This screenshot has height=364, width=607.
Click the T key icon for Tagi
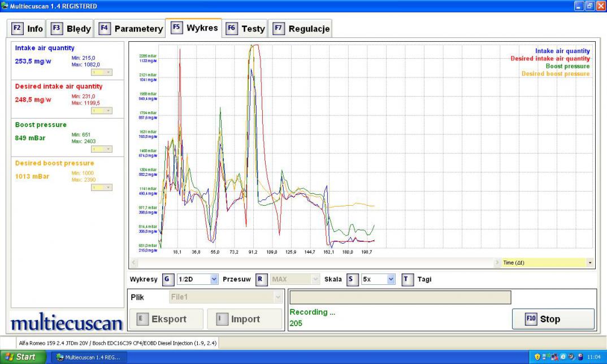[x=407, y=279]
